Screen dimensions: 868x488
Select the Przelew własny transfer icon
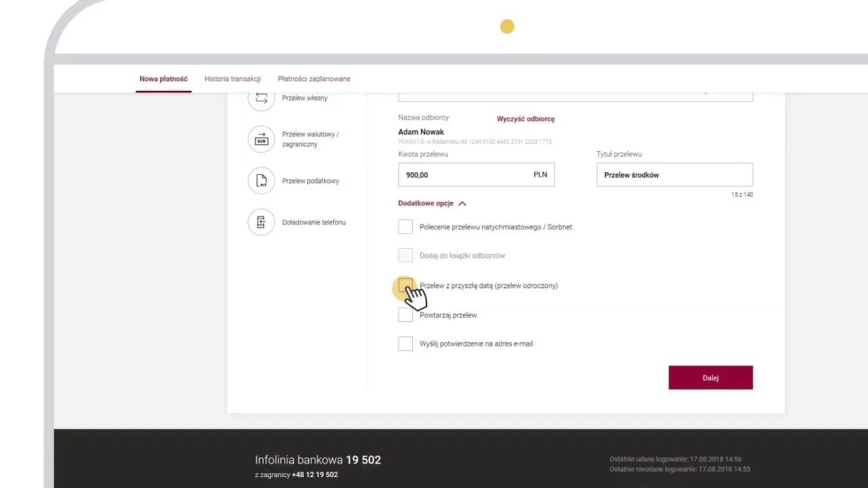coord(261,98)
